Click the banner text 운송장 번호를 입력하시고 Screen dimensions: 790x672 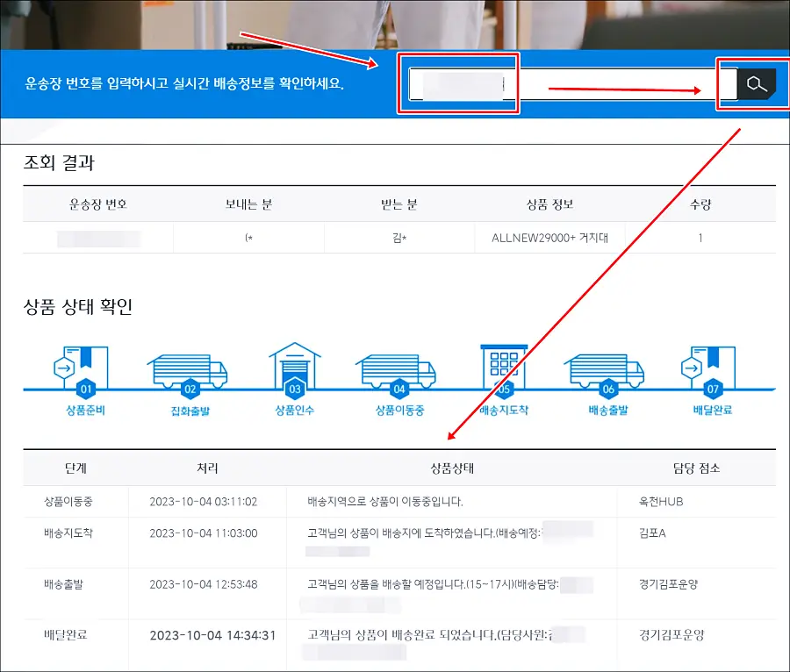point(97,83)
